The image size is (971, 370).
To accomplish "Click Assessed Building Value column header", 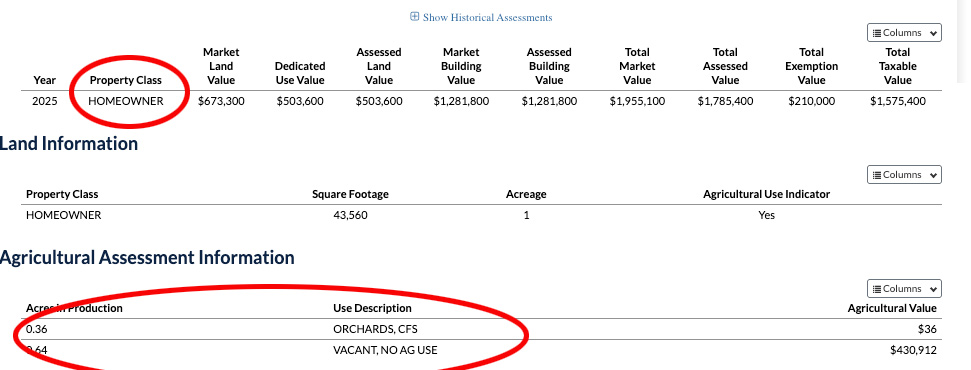I will click(x=549, y=66).
